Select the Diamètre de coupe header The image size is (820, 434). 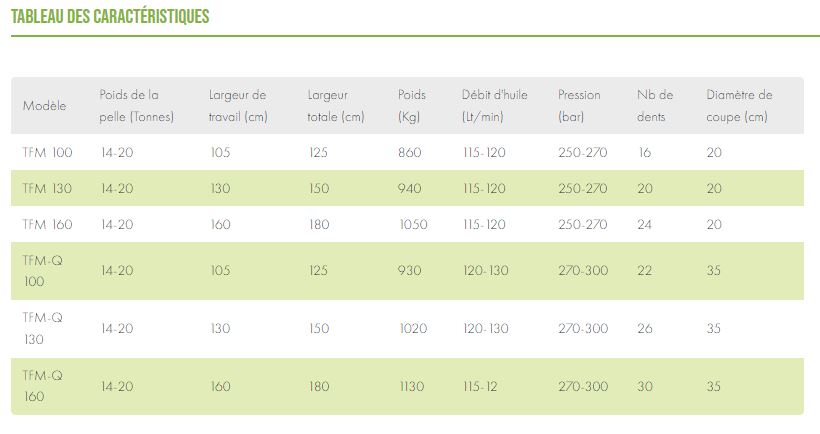[x=739, y=105]
